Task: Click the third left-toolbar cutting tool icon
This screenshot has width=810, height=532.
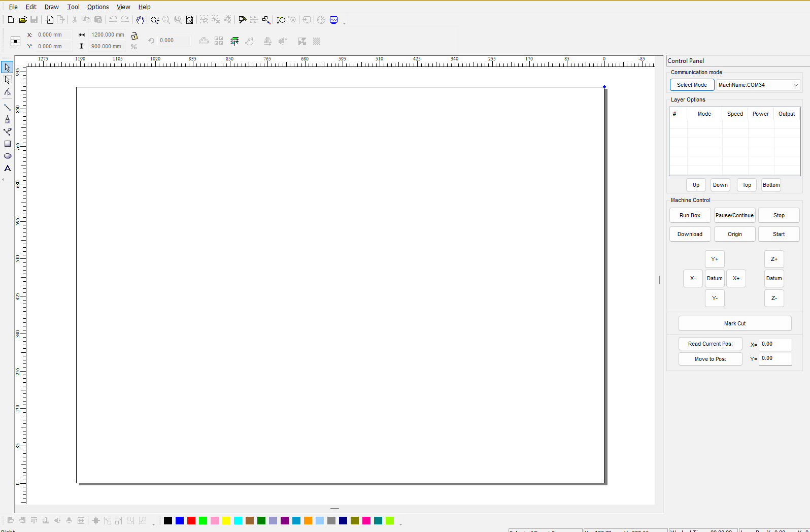Action: pyautogui.click(x=7, y=92)
